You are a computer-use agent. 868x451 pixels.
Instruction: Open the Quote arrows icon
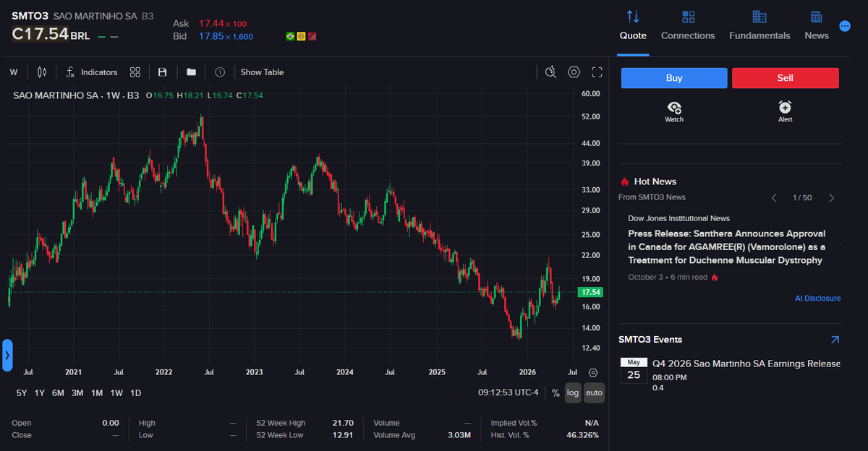click(x=633, y=17)
